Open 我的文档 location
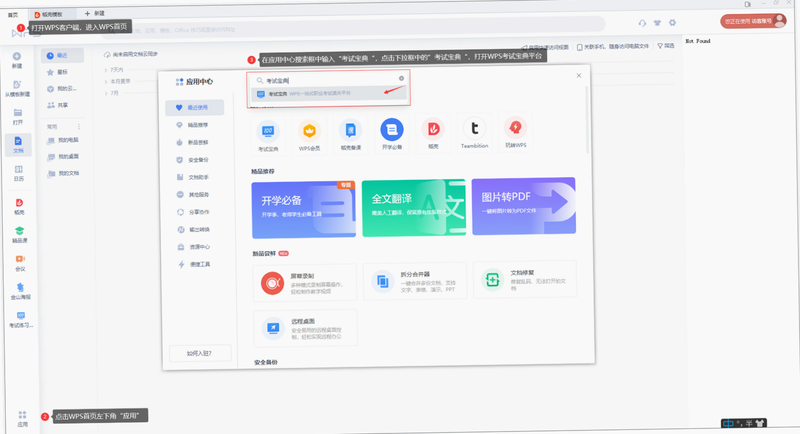This screenshot has height=434, width=800. [x=64, y=173]
